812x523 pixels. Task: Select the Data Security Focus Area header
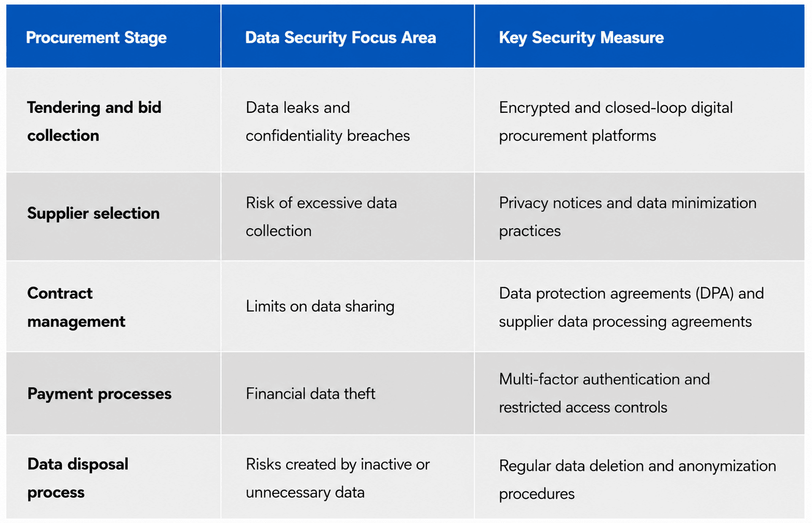coord(340,37)
